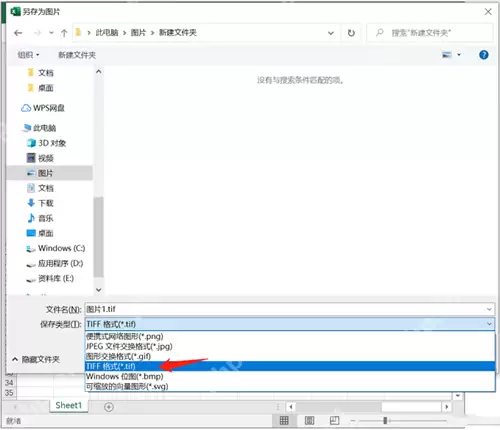Viewport: 500px width, 430px height.
Task: Click the Excel zoom out minus button
Action: [353, 421]
